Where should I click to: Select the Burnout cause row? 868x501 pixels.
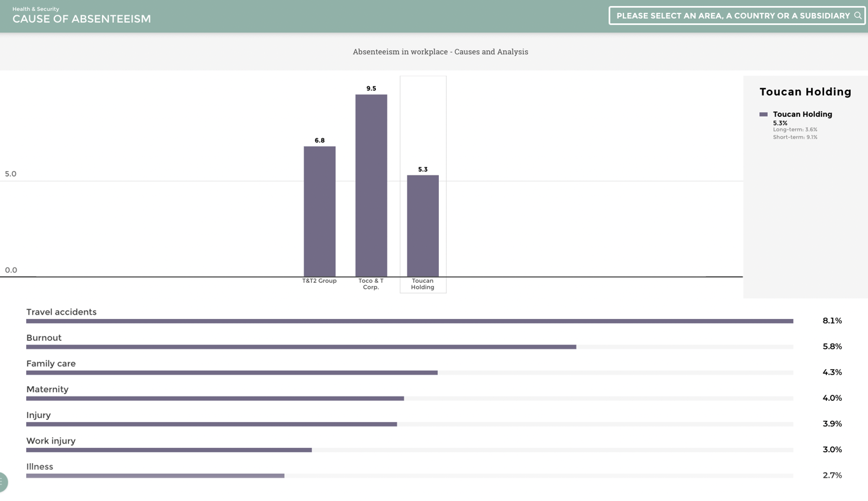(x=301, y=346)
